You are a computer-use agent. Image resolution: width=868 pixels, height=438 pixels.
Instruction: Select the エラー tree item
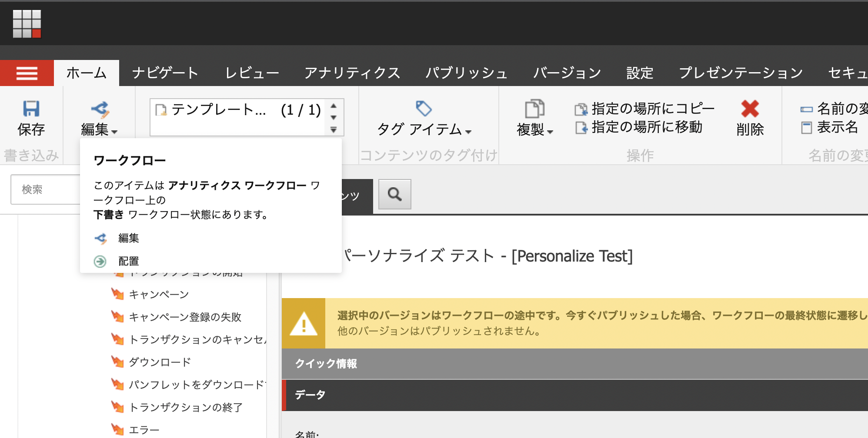click(x=144, y=430)
